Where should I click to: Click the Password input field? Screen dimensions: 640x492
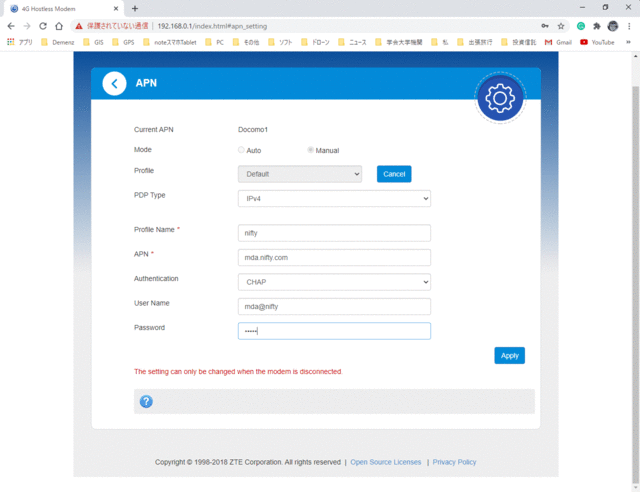click(334, 331)
